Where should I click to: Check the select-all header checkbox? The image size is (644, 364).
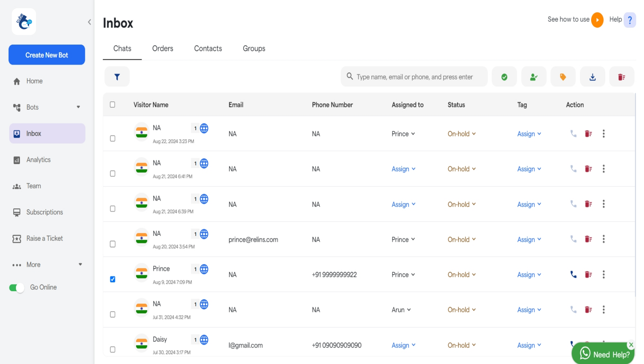point(113,105)
